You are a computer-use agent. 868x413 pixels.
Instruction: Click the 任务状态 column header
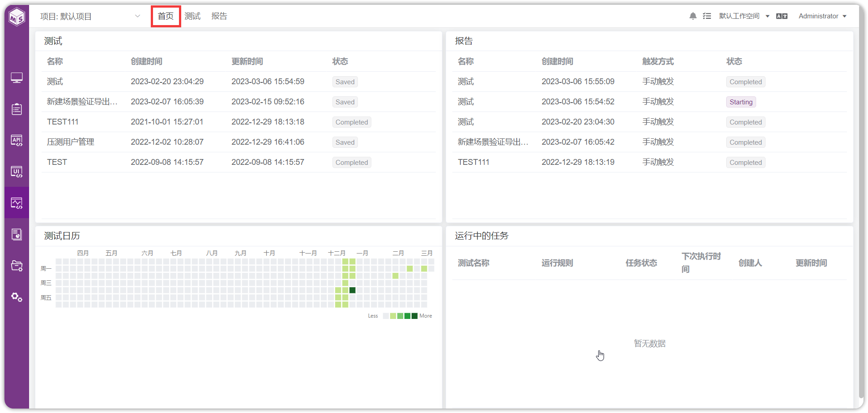641,263
